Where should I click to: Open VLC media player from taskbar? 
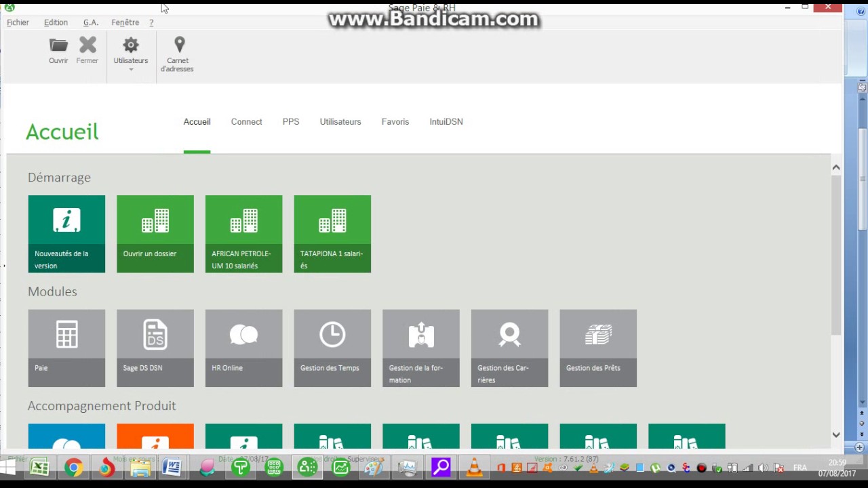click(474, 468)
